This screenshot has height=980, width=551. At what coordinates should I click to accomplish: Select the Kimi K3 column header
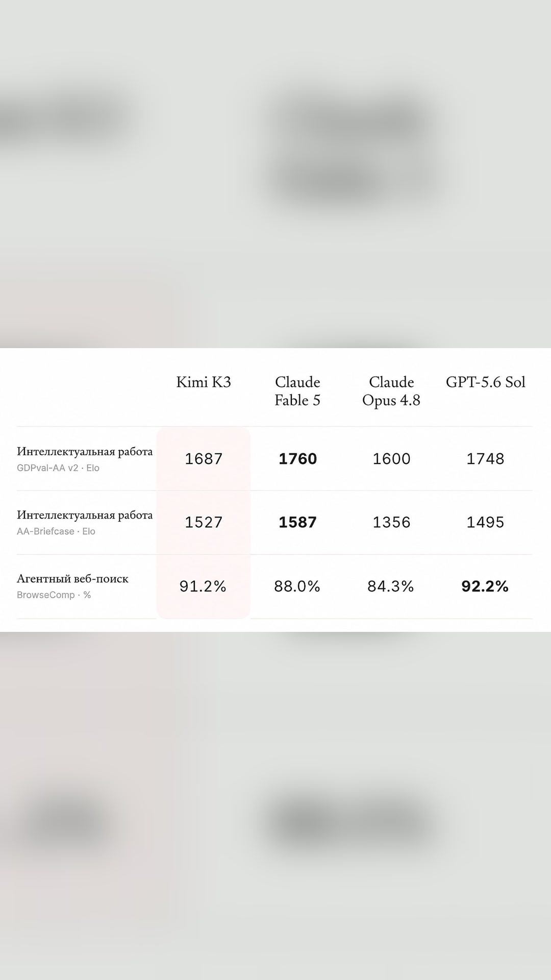pyautogui.click(x=204, y=382)
